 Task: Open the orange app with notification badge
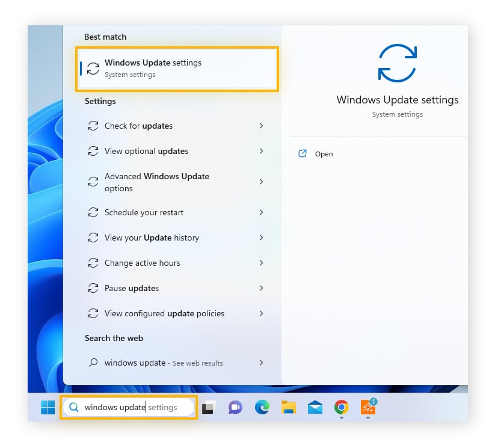click(x=368, y=407)
